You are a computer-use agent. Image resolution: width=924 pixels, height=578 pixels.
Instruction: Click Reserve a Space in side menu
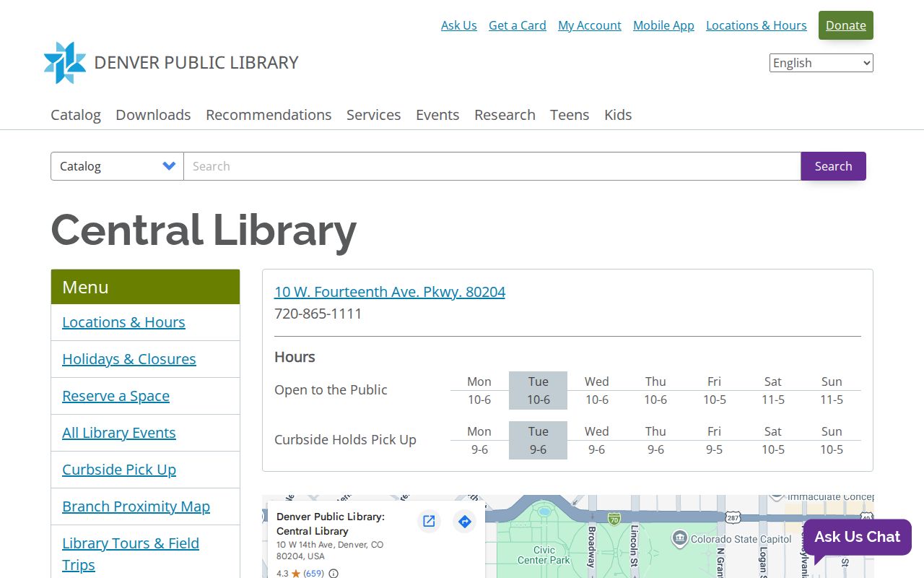tap(116, 396)
